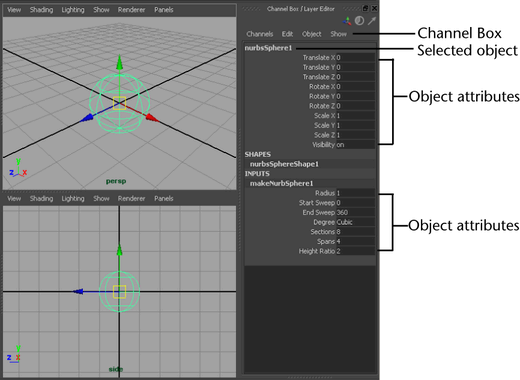Viewport: 520px width, 380px height.
Task: Click the End Sweep 360 field
Action: 355,212
